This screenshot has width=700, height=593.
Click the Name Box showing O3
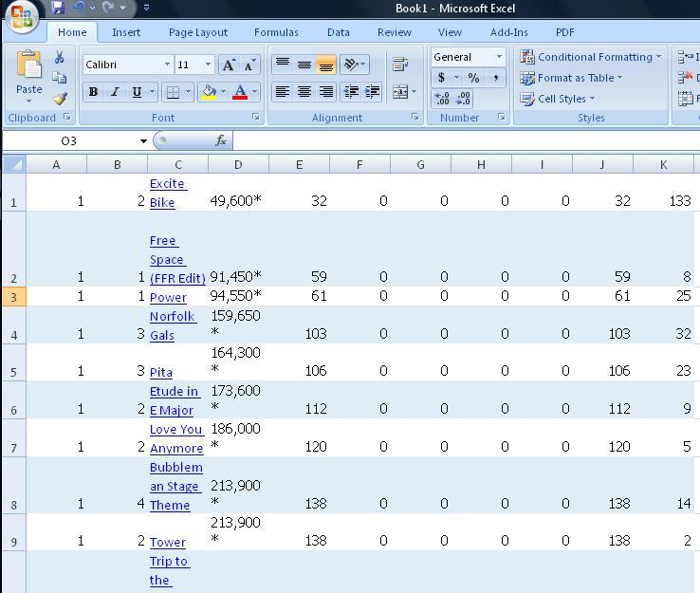pyautogui.click(x=69, y=141)
